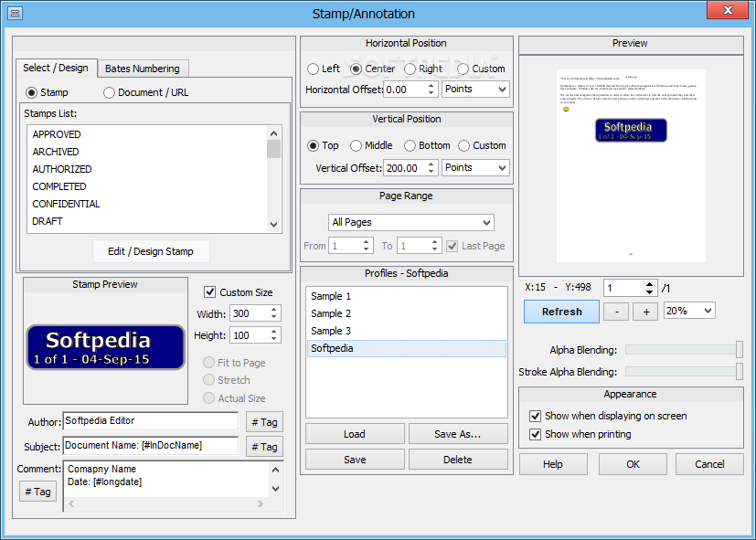
Task: Select CONFIDENTIAL stamp in the list
Action: (x=147, y=204)
